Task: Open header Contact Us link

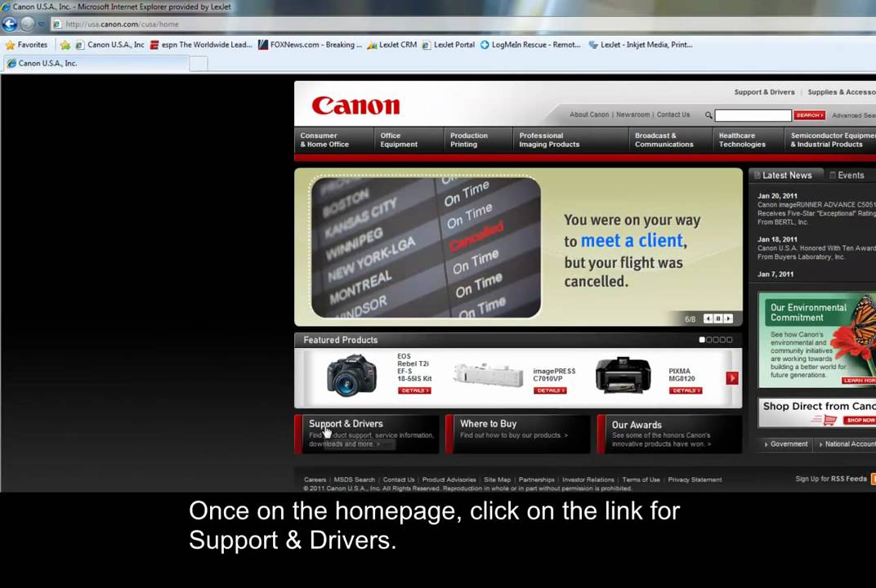Action: pos(673,114)
